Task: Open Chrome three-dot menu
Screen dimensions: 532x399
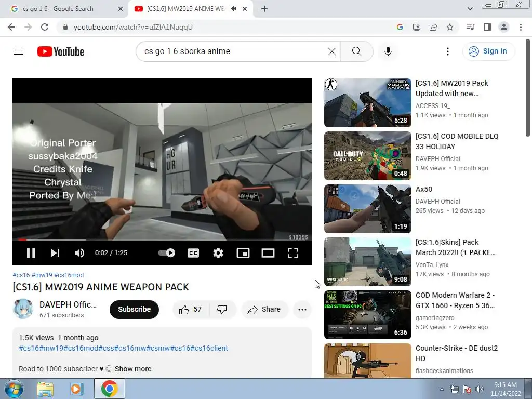Action: (x=521, y=27)
